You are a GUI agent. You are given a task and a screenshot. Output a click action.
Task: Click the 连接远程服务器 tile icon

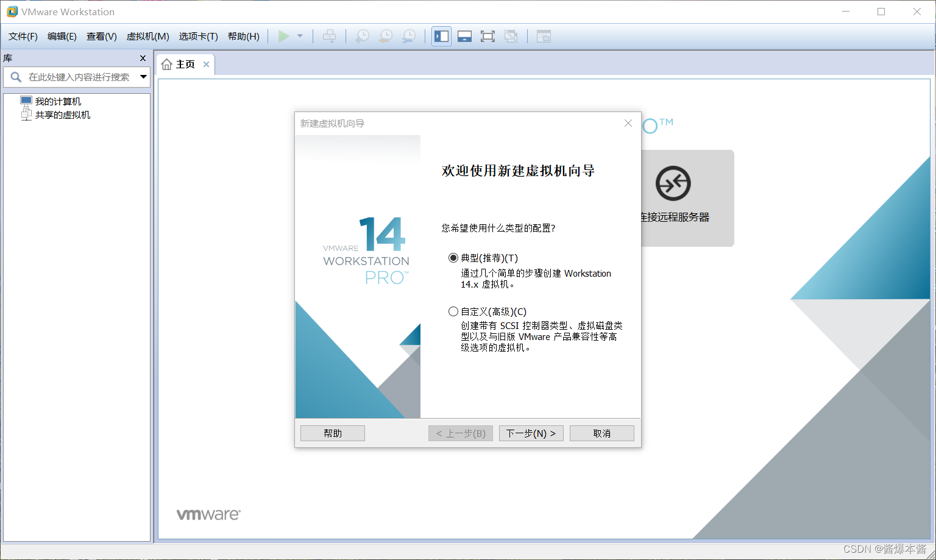pos(673,183)
